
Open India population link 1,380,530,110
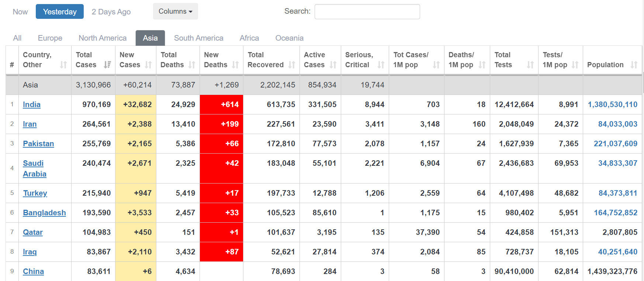(x=613, y=104)
